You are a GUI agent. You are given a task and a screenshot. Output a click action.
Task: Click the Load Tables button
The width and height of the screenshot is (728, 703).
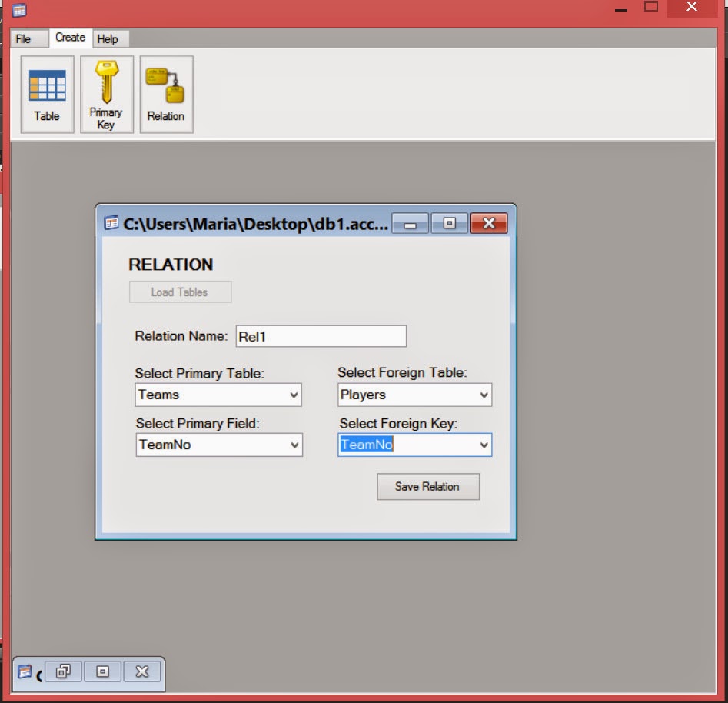pos(180,292)
